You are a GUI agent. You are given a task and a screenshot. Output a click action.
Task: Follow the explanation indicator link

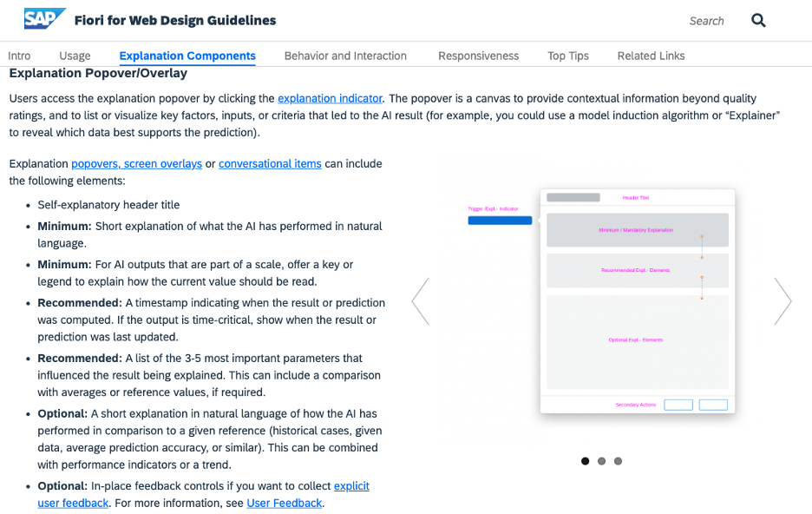pos(330,98)
